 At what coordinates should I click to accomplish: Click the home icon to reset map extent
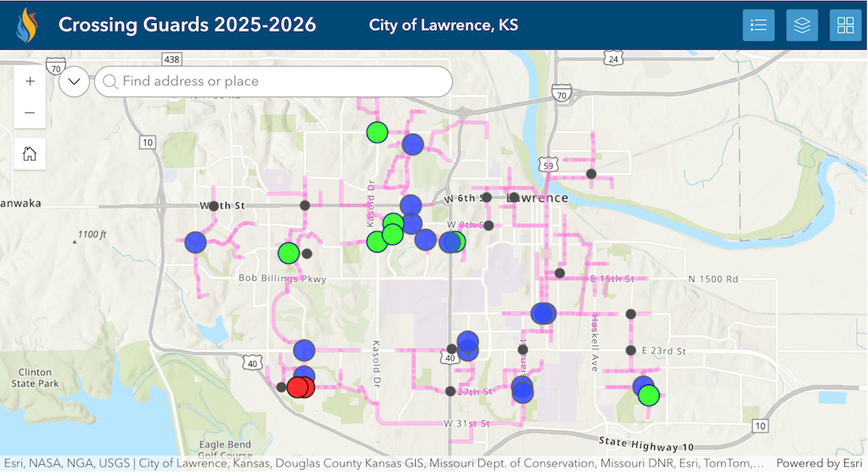[x=29, y=153]
